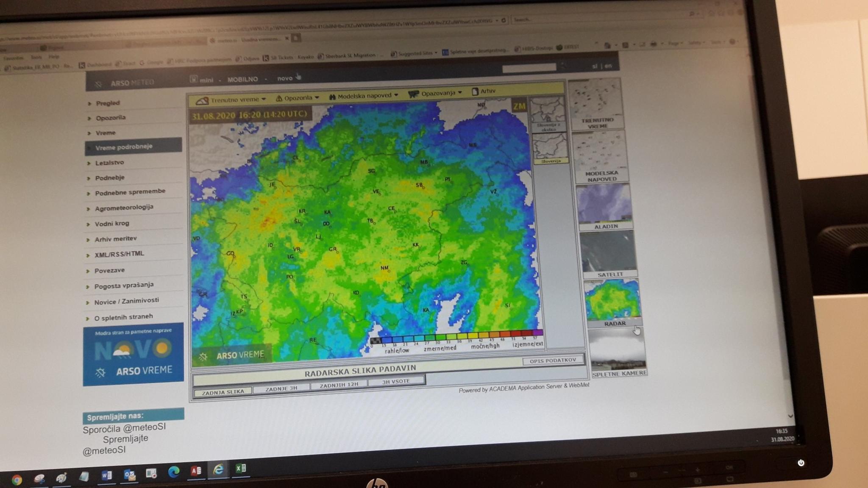Screen dimensions: 868x488
Task: Open the SPLETNE KAMERE thumbnail
Action: tap(618, 353)
